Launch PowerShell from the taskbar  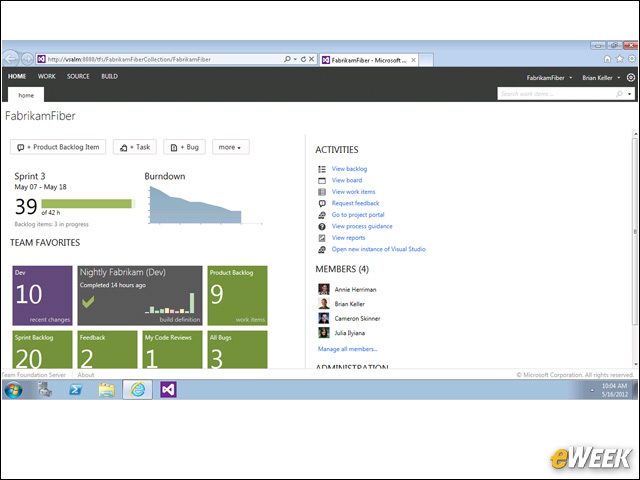tap(75, 390)
